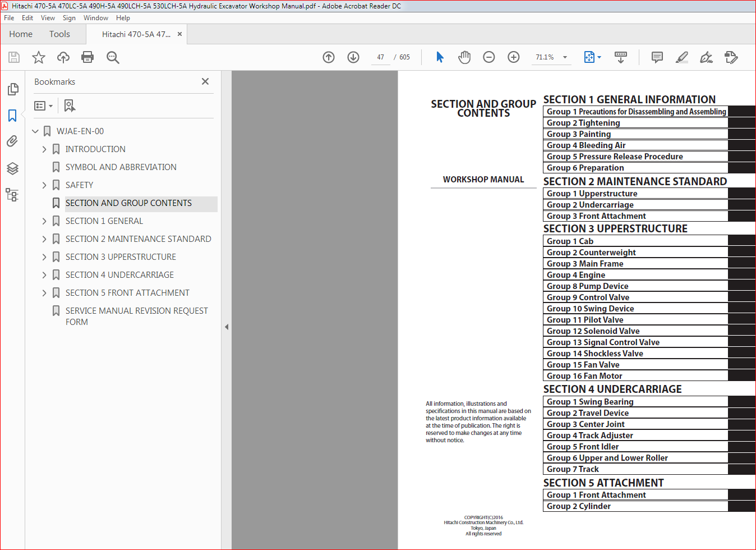Open the Sign menu
The width and height of the screenshot is (756, 550).
point(69,18)
